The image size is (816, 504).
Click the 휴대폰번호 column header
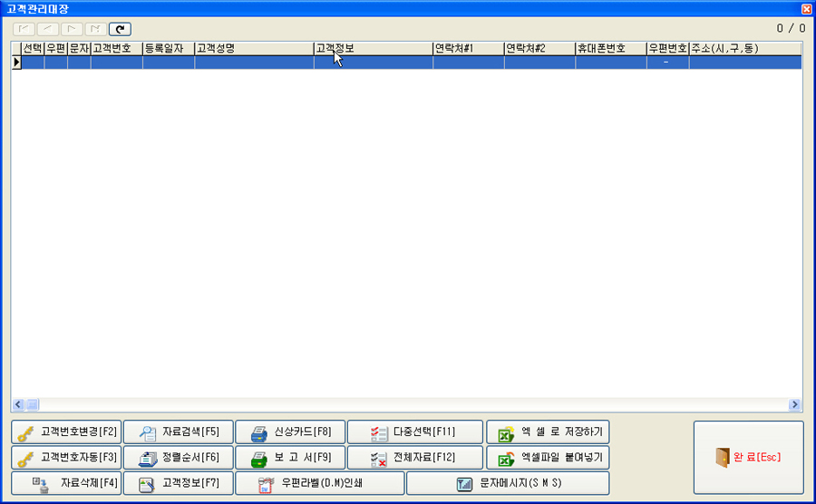click(611, 48)
